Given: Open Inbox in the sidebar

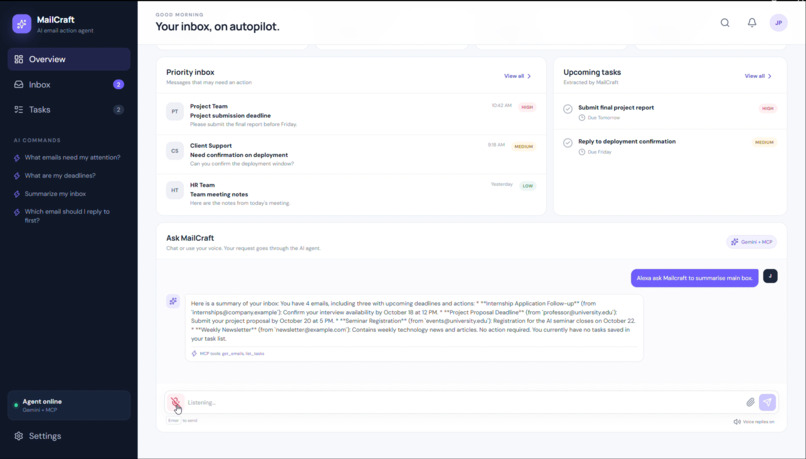Looking at the screenshot, I should pyautogui.click(x=69, y=84).
